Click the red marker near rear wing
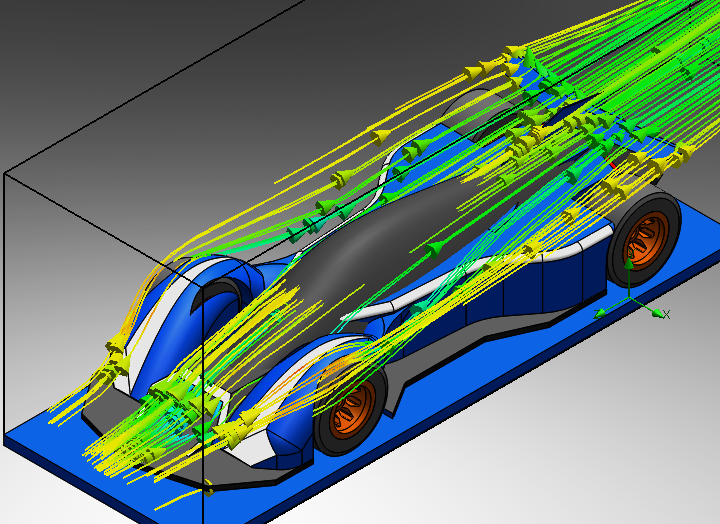 (612, 162)
